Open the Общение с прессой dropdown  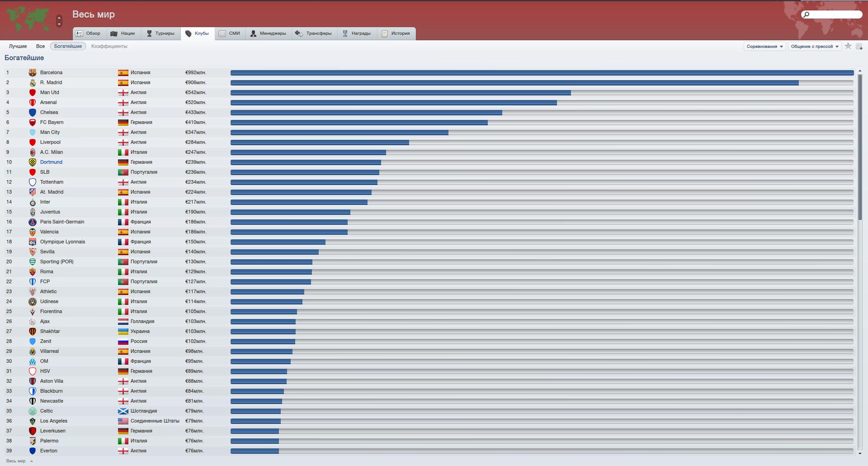815,46
